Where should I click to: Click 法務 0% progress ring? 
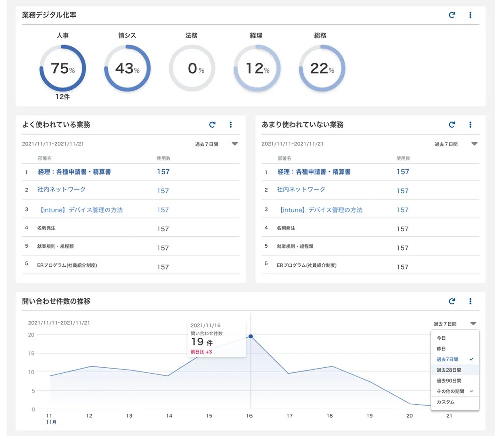(x=192, y=68)
